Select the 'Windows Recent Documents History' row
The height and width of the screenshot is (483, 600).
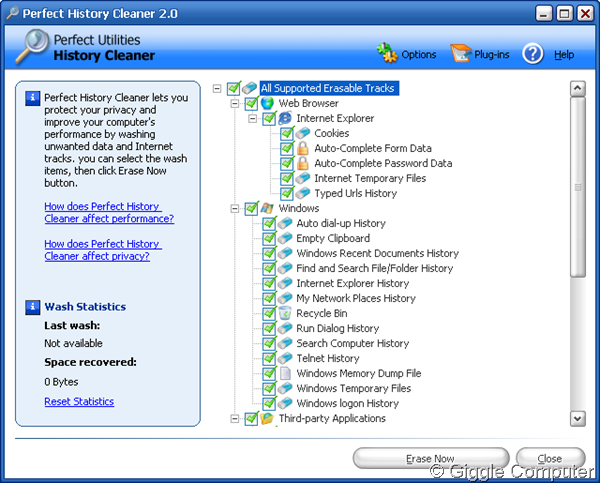(x=377, y=253)
